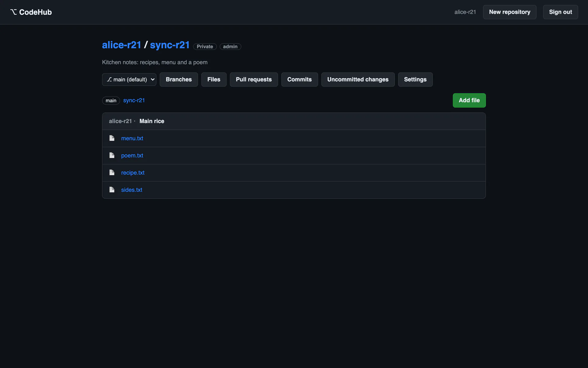Sign out of CodeHub

point(560,12)
